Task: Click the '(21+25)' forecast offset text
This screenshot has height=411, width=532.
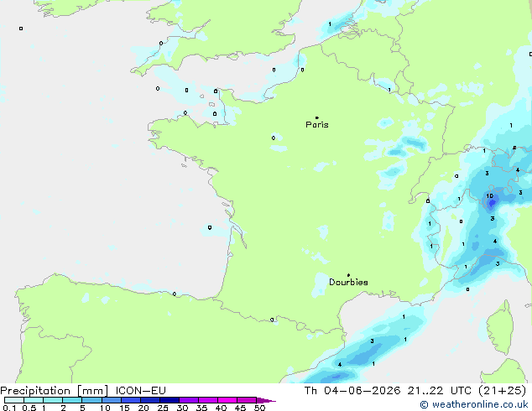Action: click(503, 391)
